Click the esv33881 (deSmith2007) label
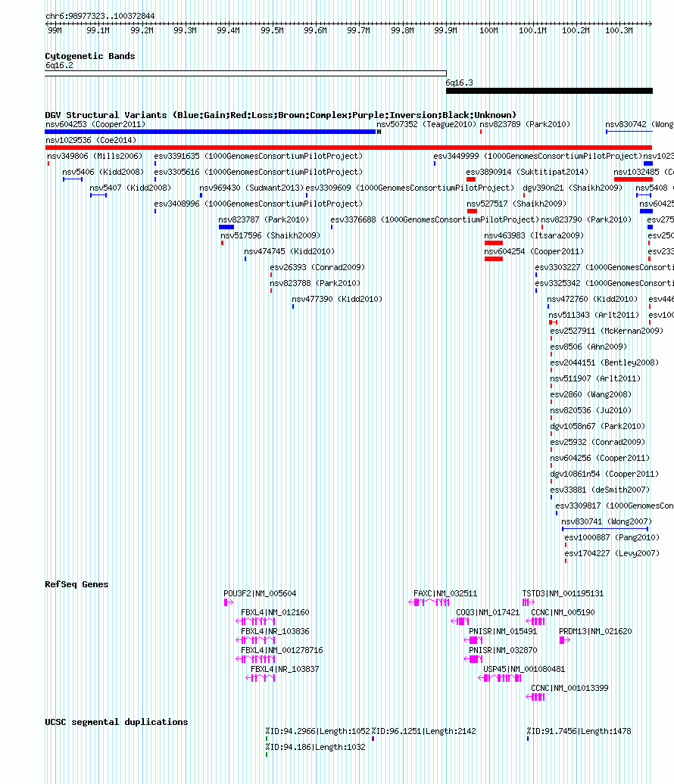 [x=600, y=490]
